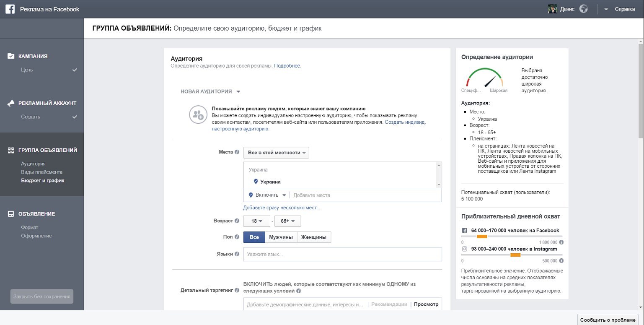Click the Facebook daily reach bar
Viewport: 644px width, 325px height.
(x=512, y=237)
